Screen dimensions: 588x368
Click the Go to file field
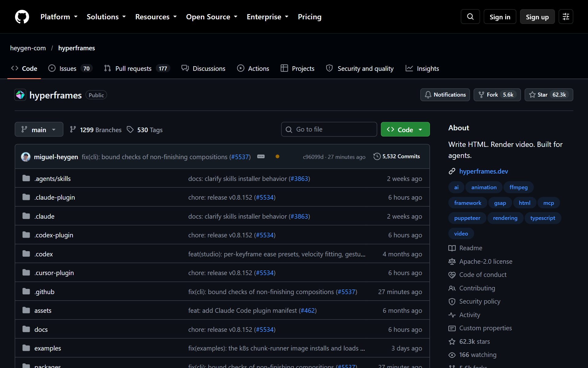point(329,129)
